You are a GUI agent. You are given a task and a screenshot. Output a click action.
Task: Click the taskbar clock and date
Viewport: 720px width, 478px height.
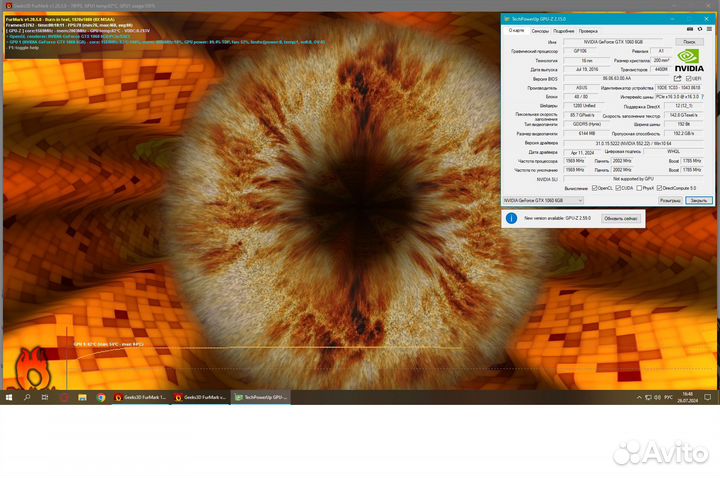(689, 397)
